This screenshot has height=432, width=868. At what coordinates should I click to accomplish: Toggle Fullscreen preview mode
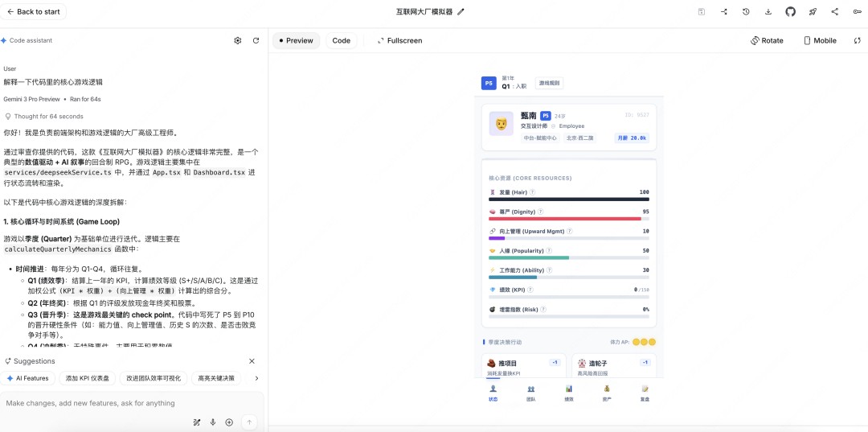click(x=399, y=40)
